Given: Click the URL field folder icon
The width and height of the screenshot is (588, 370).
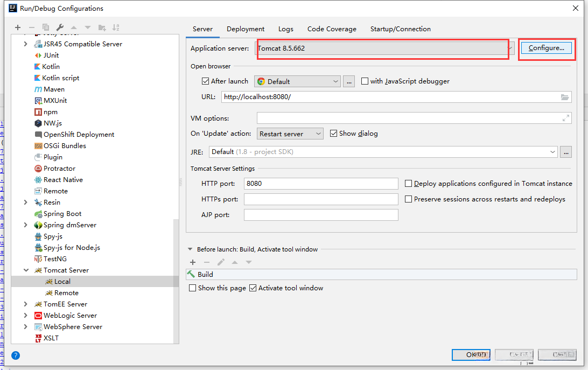Looking at the screenshot, I should point(564,97).
